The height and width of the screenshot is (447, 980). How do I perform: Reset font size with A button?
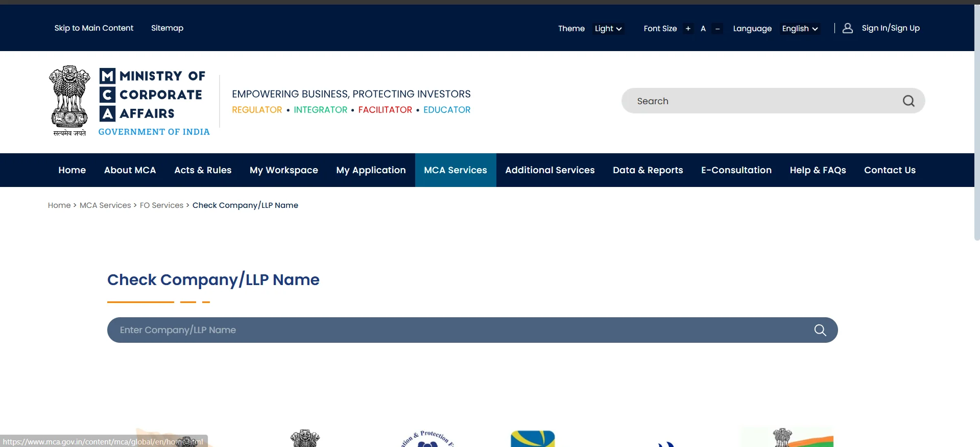pyautogui.click(x=703, y=29)
